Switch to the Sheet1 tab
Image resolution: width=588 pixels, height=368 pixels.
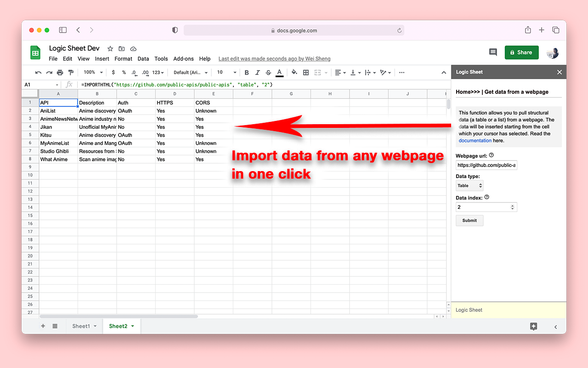pyautogui.click(x=81, y=326)
